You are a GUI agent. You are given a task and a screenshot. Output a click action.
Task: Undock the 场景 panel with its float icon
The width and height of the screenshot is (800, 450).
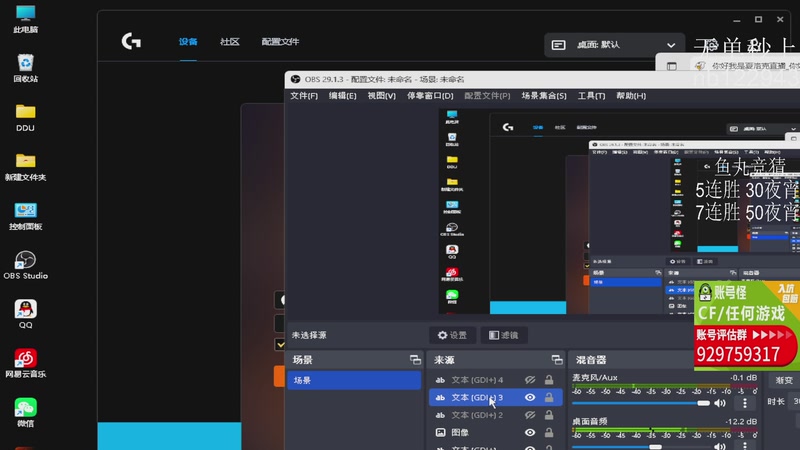coord(415,360)
